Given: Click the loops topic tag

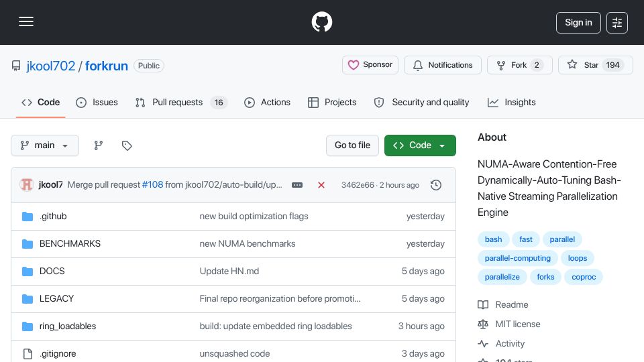Looking at the screenshot, I should coord(578,258).
